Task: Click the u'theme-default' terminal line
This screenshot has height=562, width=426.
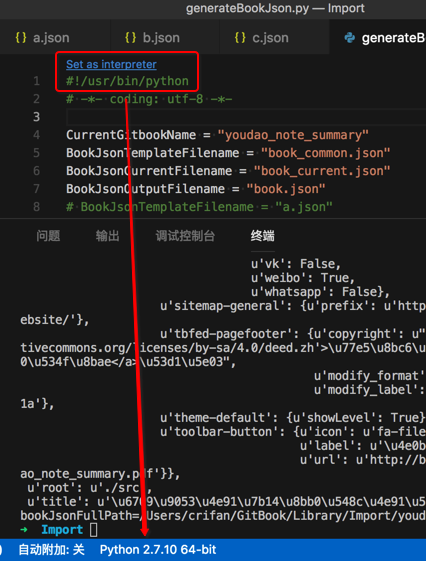Action: 293,418
